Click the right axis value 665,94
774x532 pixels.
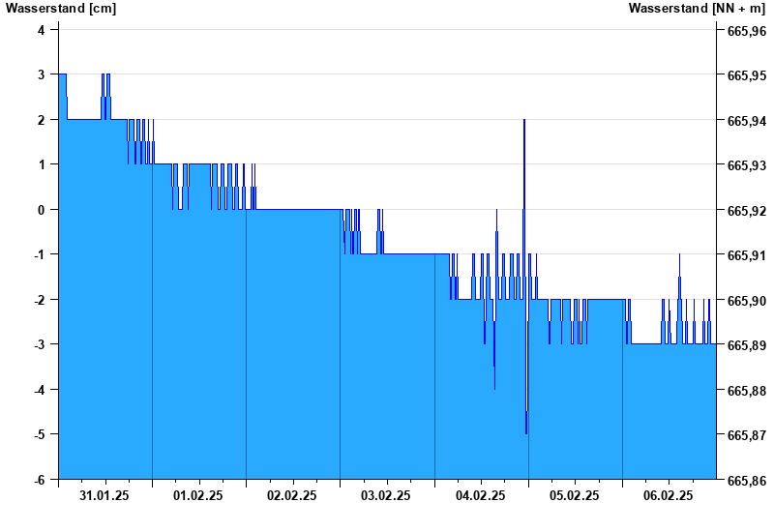click(746, 121)
